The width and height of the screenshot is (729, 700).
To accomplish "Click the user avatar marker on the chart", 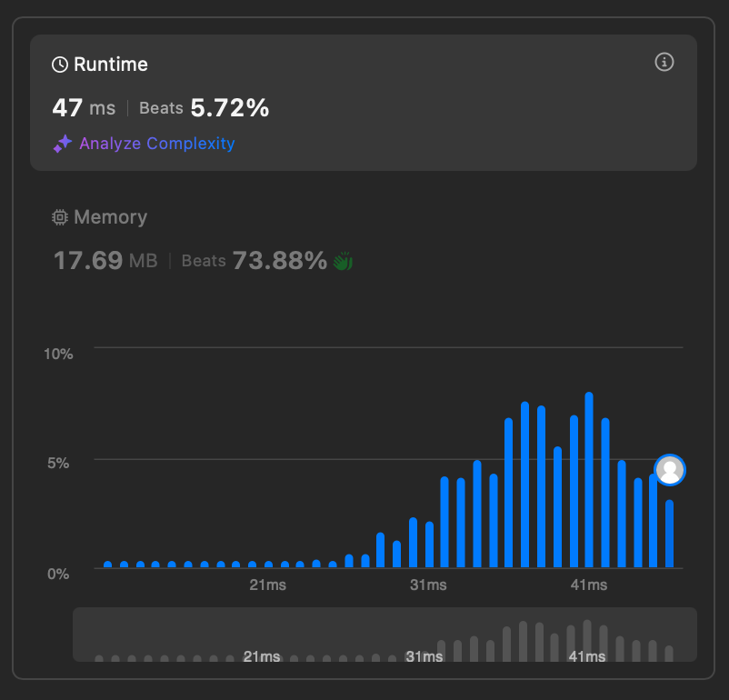I will 670,470.
